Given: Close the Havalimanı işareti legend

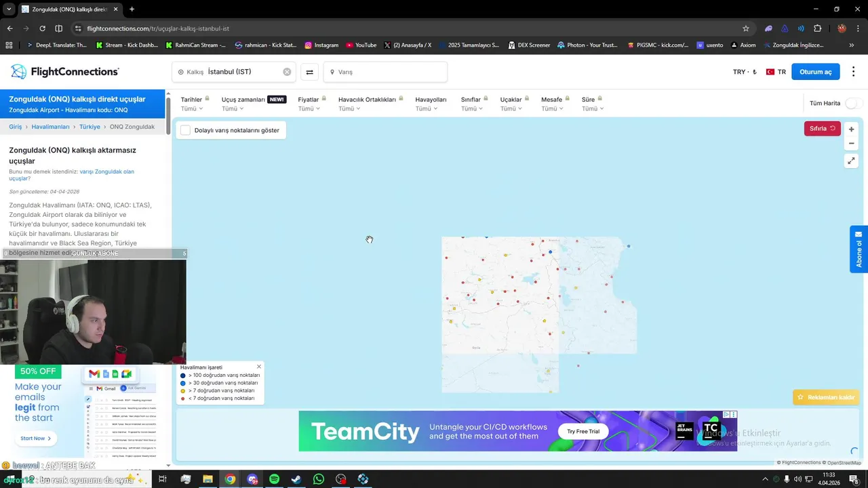Looking at the screenshot, I should click(x=259, y=367).
